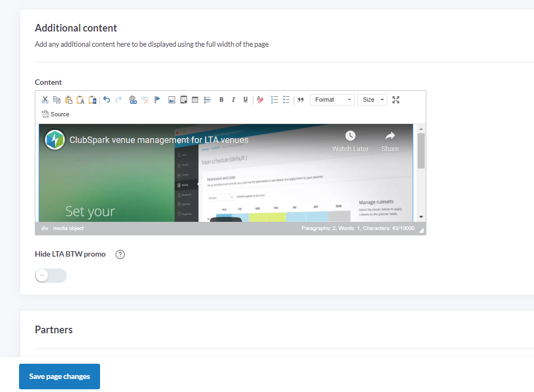Open help tooltip beside Hide LTA BTW promo
This screenshot has height=392, width=534.
pos(121,254)
